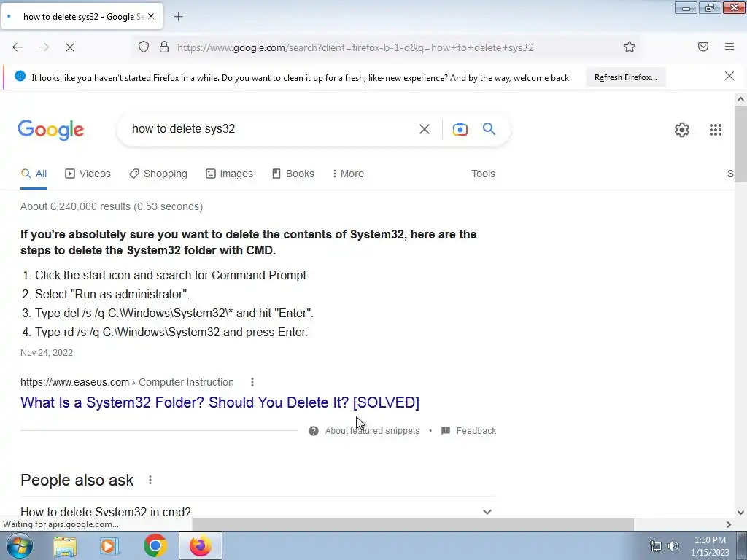Image resolution: width=747 pixels, height=560 pixels.
Task: Open Google apps grid
Action: point(716,130)
